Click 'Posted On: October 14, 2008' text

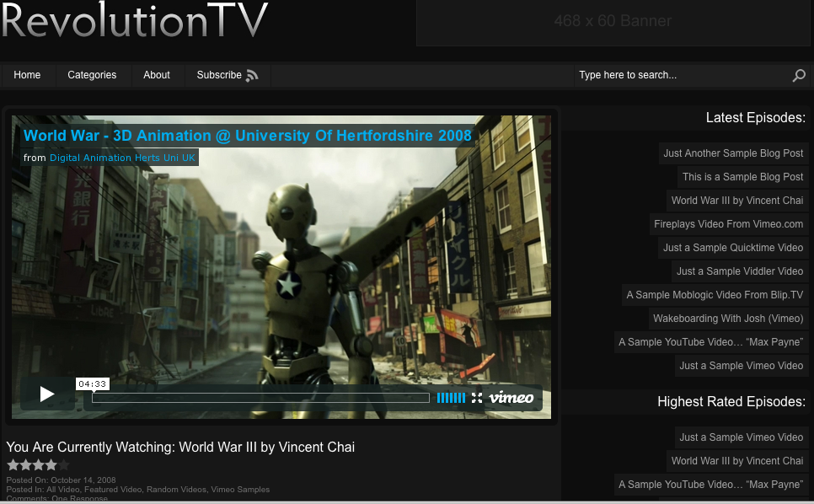tap(61, 480)
